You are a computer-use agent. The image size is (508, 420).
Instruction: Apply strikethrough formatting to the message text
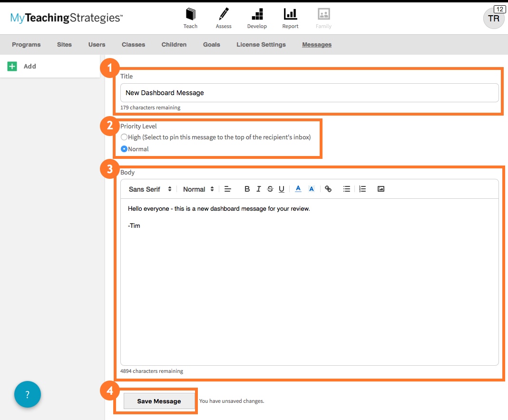pos(270,189)
